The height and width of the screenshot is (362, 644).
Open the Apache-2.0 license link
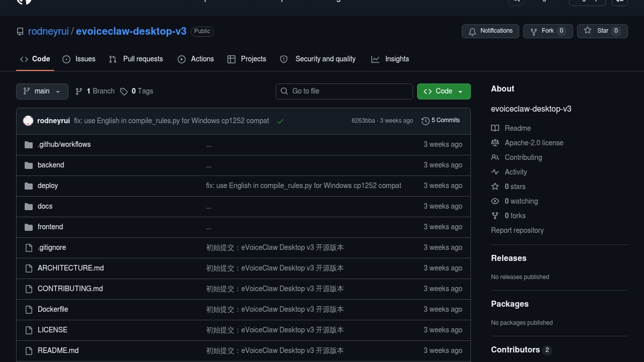pyautogui.click(x=534, y=143)
